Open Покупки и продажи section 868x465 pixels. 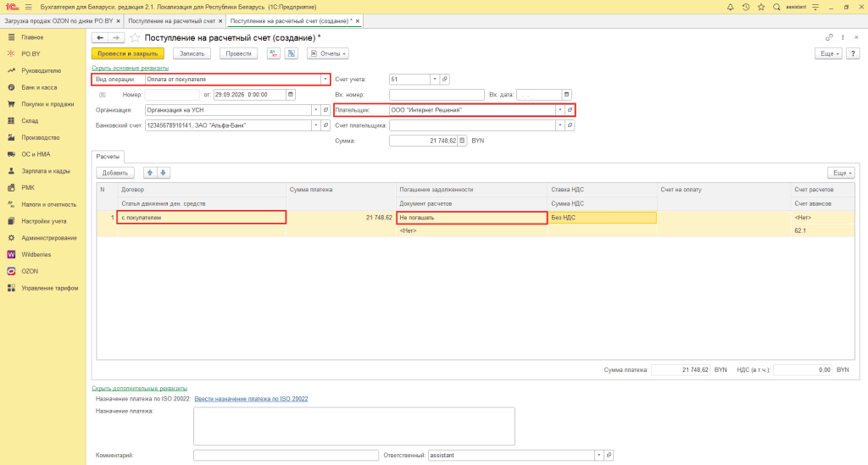click(47, 104)
